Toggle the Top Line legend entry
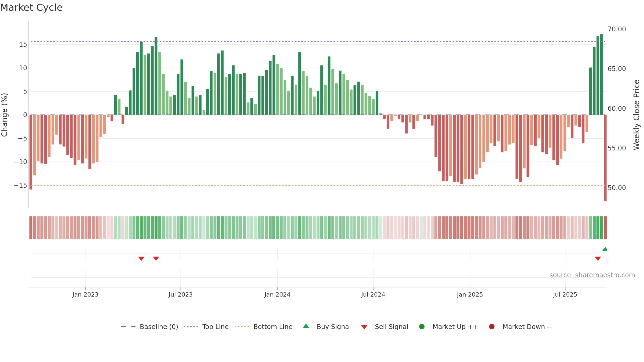This screenshot has width=644, height=362. (x=206, y=327)
